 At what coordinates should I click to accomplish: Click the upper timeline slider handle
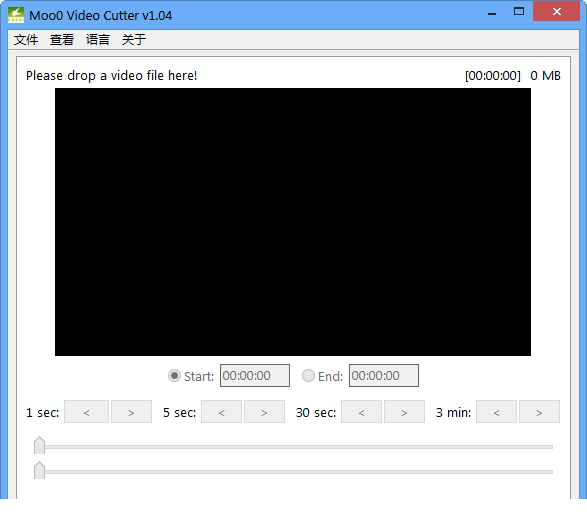39,445
